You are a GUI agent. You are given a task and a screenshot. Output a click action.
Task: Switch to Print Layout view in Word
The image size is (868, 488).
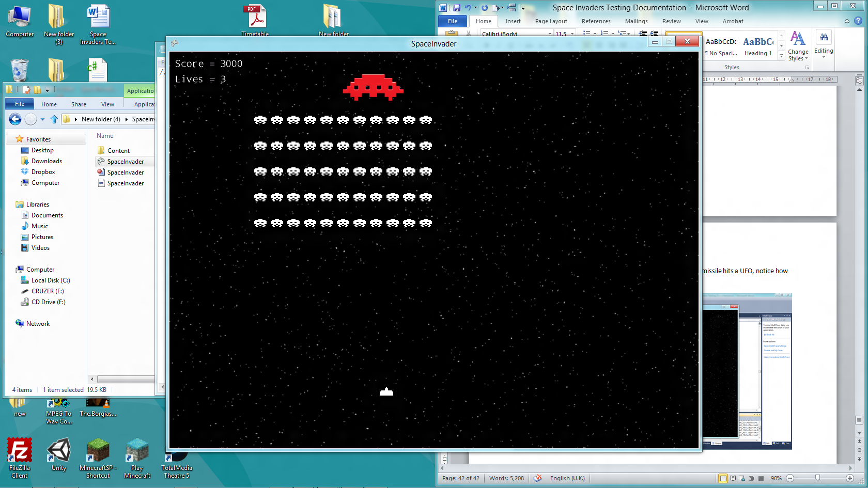click(x=723, y=478)
